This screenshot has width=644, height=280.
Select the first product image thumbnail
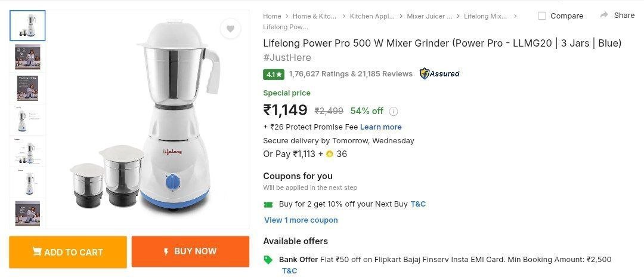pos(27,26)
